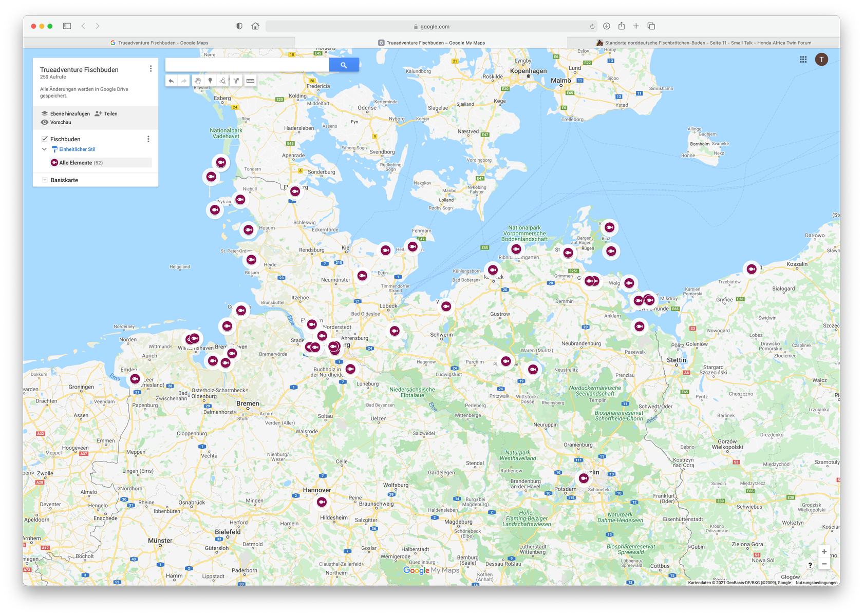Viewport: 863px width, 616px height.
Task: Expand the Basiskarte dropdown arrow
Action: tap(45, 180)
